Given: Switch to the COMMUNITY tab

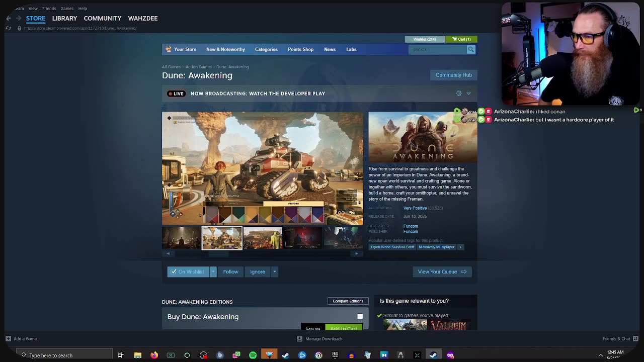Looking at the screenshot, I should pyautogui.click(x=103, y=18).
